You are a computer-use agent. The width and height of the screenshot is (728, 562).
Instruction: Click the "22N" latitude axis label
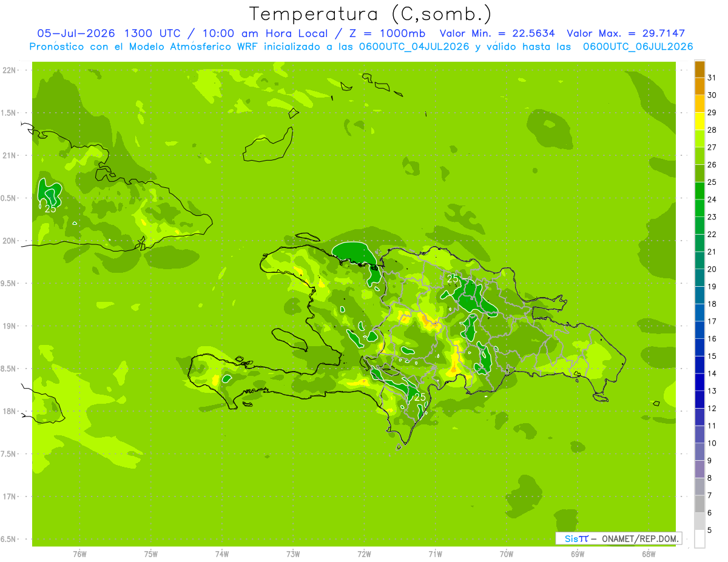(x=9, y=70)
